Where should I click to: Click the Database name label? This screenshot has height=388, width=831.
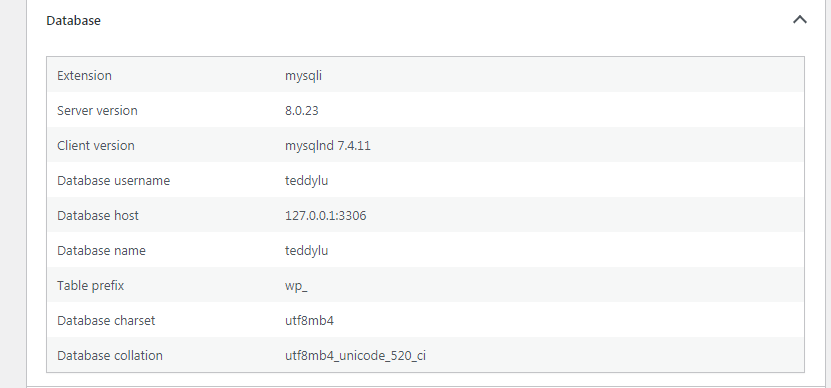[x=101, y=250]
